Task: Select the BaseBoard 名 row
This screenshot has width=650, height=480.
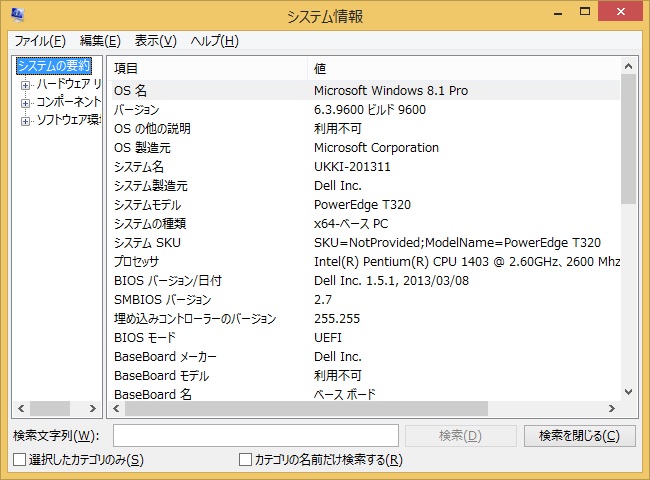Action: 366,394
